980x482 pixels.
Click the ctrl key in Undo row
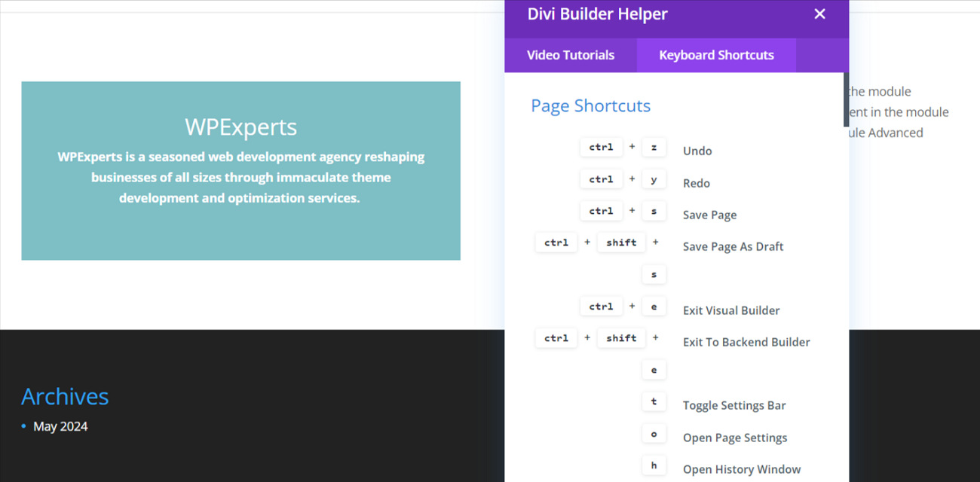click(601, 147)
